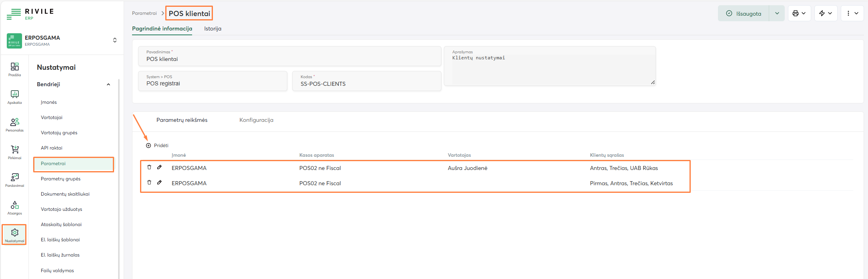The height and width of the screenshot is (279, 868).
Task: Delete the Aušra Juodienė parameter row
Action: pyautogui.click(x=149, y=167)
